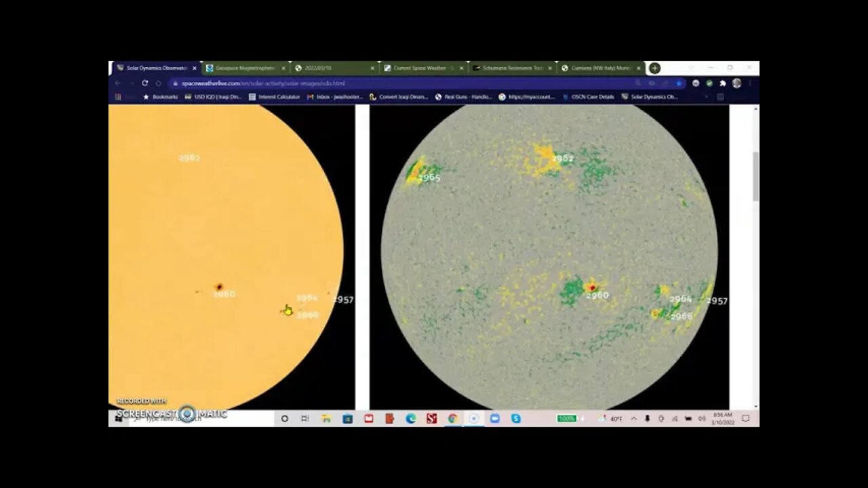868x488 pixels.
Task: Click region label 2962 on magnetogram
Action: click(x=562, y=159)
